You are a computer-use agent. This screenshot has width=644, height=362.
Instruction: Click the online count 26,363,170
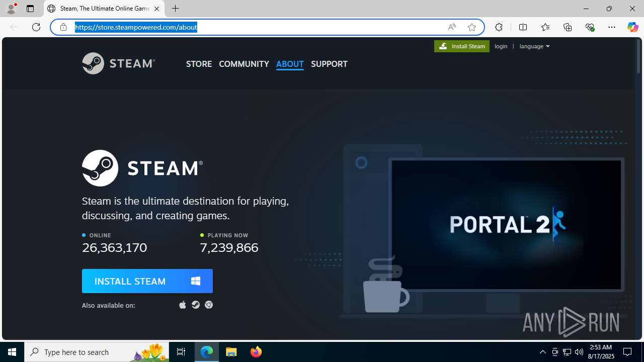click(x=115, y=247)
